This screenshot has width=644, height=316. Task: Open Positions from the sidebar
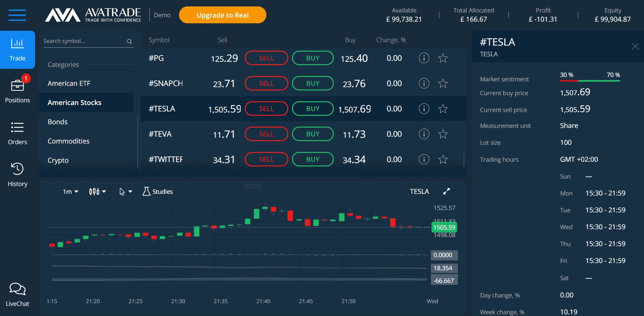pos(17,90)
